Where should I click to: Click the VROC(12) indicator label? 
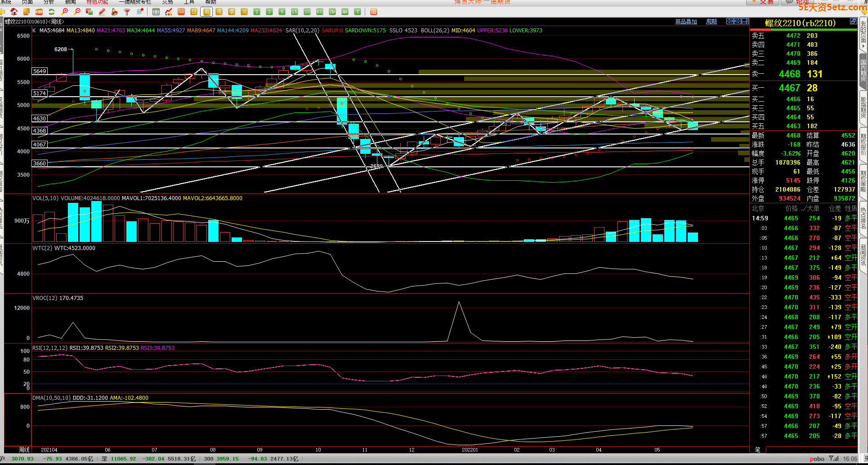(45, 298)
